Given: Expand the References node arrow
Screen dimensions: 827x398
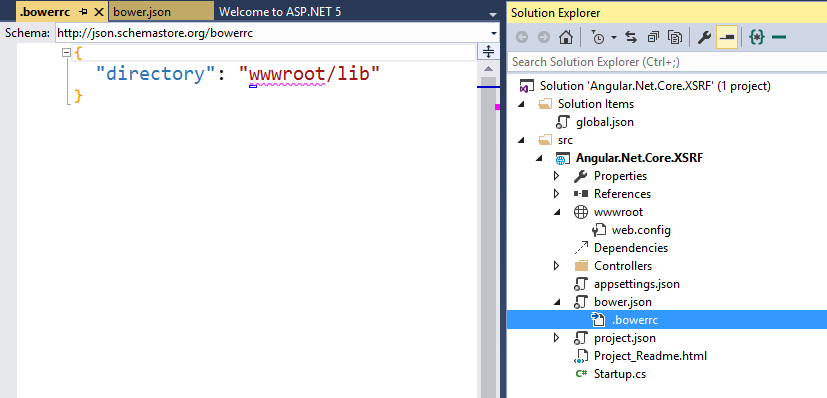Looking at the screenshot, I should click(556, 193).
